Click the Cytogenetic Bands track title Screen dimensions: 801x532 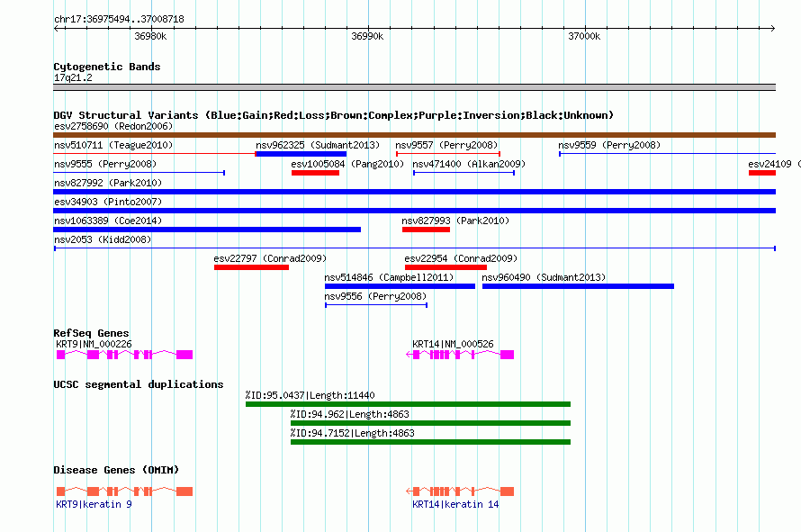(x=107, y=67)
